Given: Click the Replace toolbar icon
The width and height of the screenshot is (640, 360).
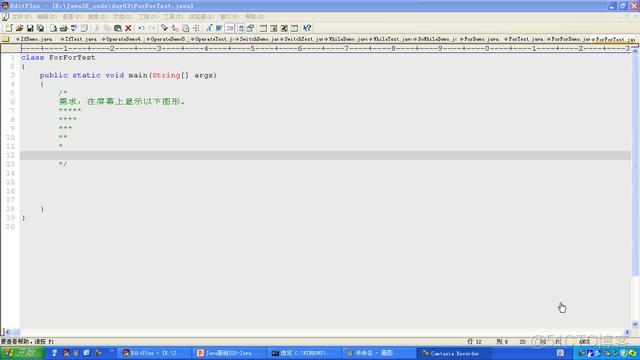Looking at the screenshot, I should [175, 28].
